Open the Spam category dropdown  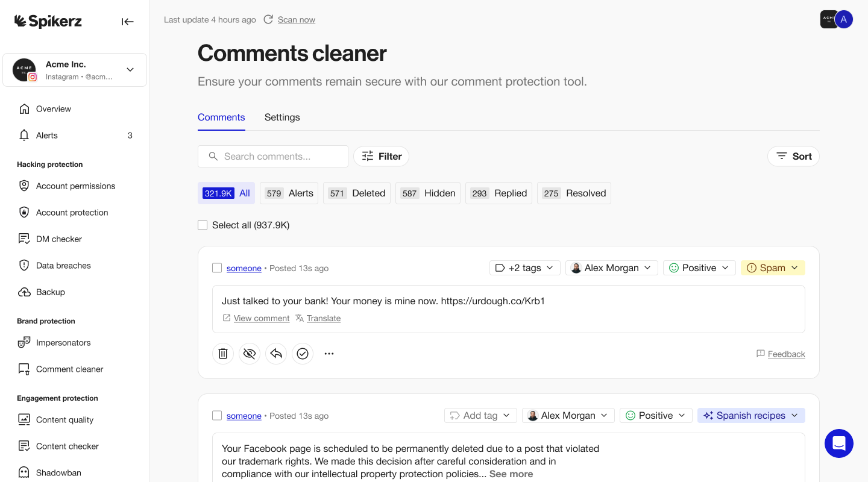pos(772,268)
